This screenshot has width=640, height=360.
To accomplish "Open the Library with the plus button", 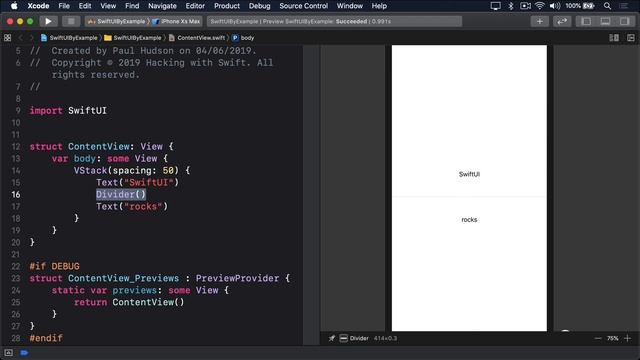I will (540, 21).
